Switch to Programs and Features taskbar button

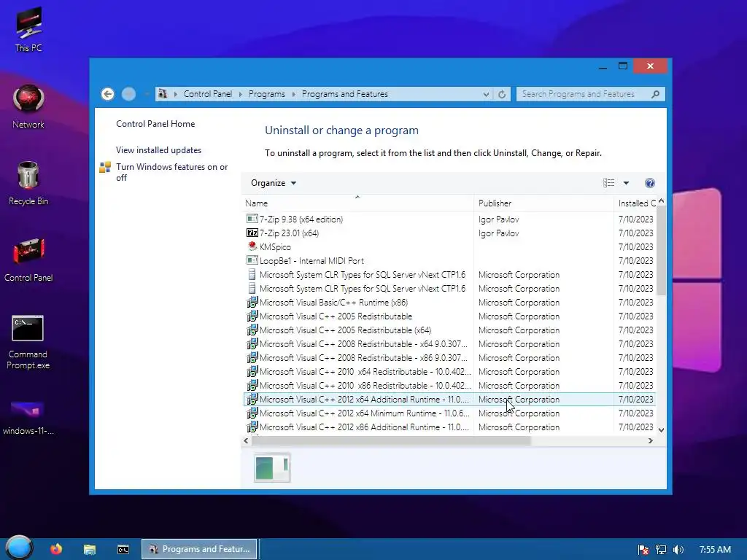pos(199,549)
